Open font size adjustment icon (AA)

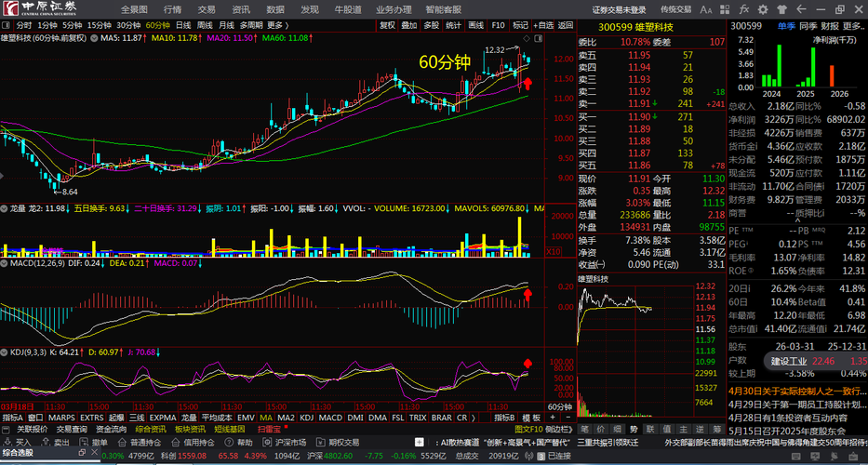pyautogui.click(x=706, y=9)
